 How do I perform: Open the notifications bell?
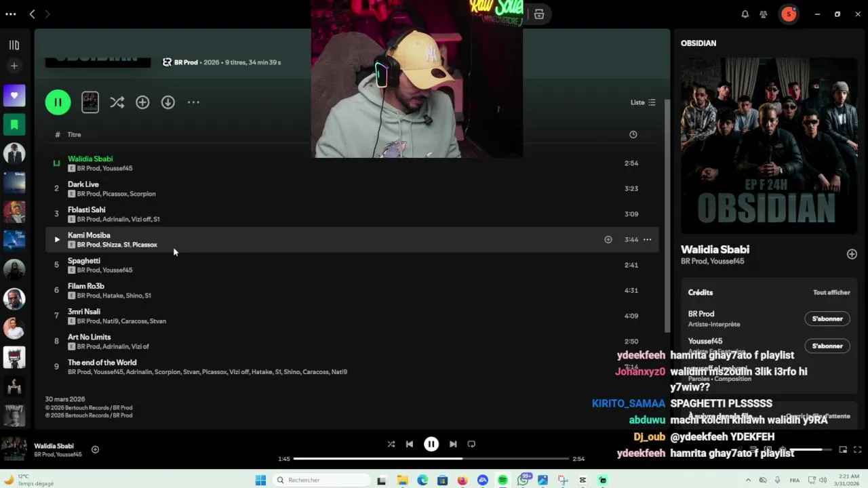tap(745, 14)
